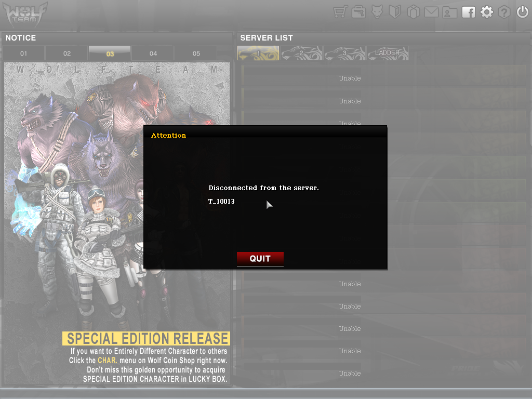The image size is (532, 399).
Task: Open the mail envelope icon
Action: 431,12
